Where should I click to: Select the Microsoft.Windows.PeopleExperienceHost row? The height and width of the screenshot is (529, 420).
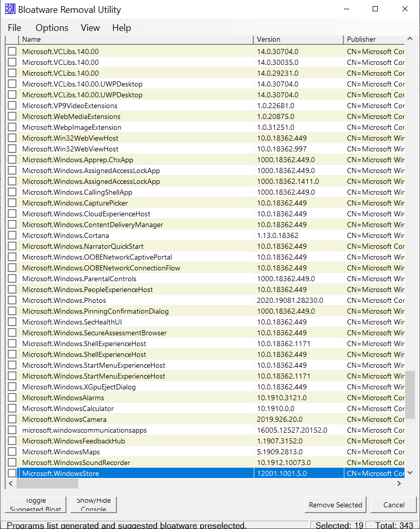coord(205,289)
